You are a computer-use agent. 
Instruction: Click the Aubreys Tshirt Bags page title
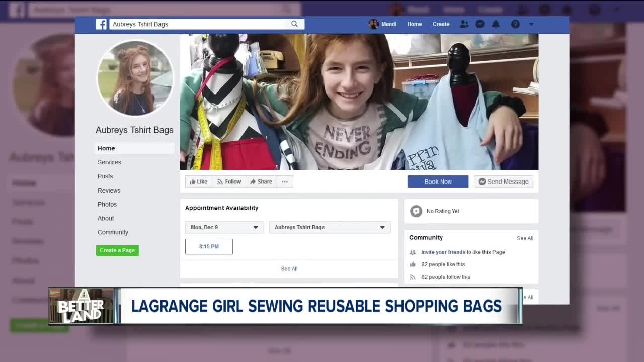[x=134, y=130]
